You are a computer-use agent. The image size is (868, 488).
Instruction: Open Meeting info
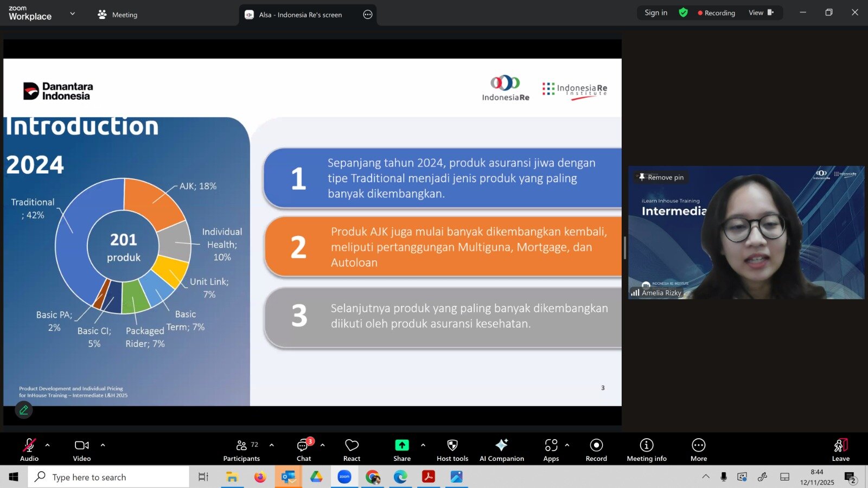(646, 450)
